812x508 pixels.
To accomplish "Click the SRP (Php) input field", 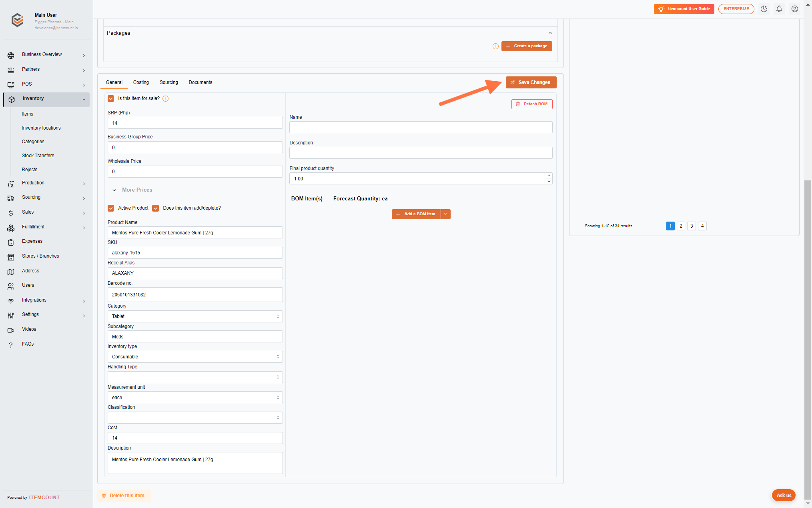I will coord(195,123).
